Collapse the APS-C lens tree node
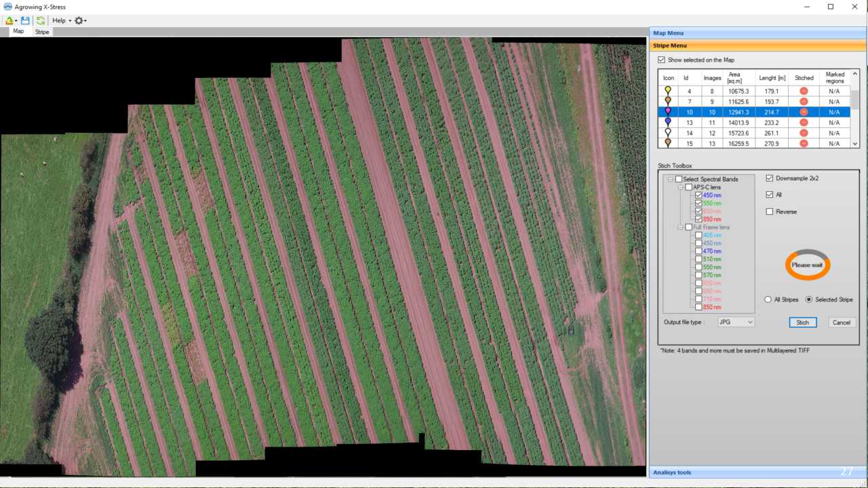 click(680, 187)
